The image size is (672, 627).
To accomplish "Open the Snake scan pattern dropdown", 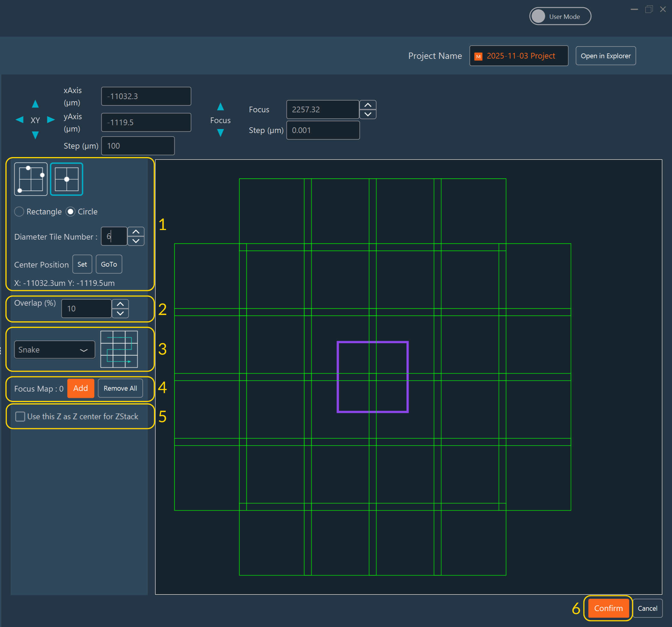I will click(54, 350).
